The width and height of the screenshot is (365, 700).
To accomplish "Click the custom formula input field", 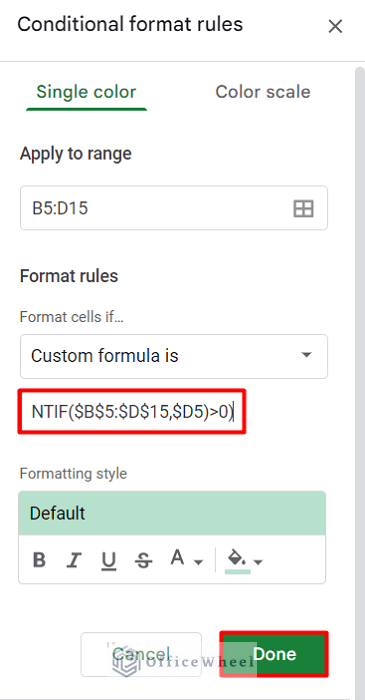I will 132,411.
